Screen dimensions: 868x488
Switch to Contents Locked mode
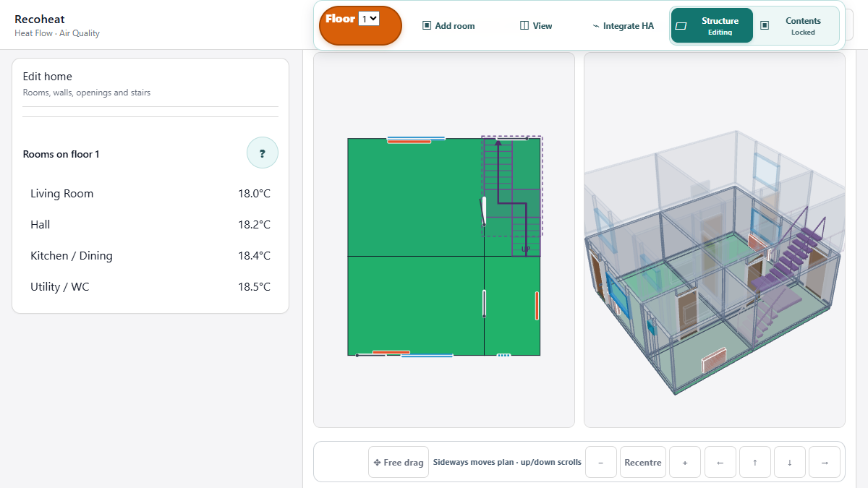click(x=796, y=26)
